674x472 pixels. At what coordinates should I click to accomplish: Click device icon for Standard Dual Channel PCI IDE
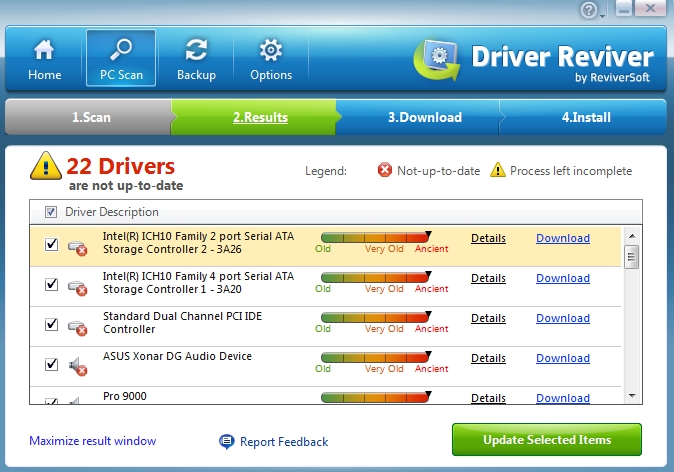(x=78, y=328)
